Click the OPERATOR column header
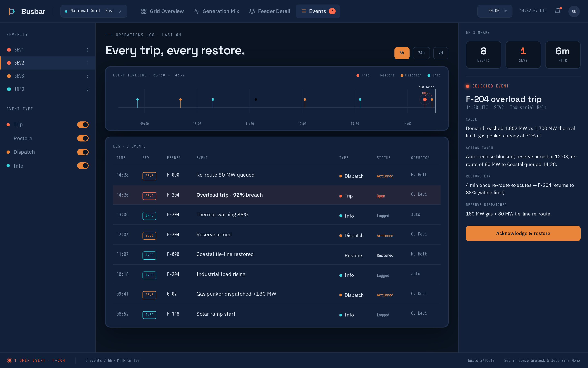This screenshot has width=588, height=368. point(420,158)
